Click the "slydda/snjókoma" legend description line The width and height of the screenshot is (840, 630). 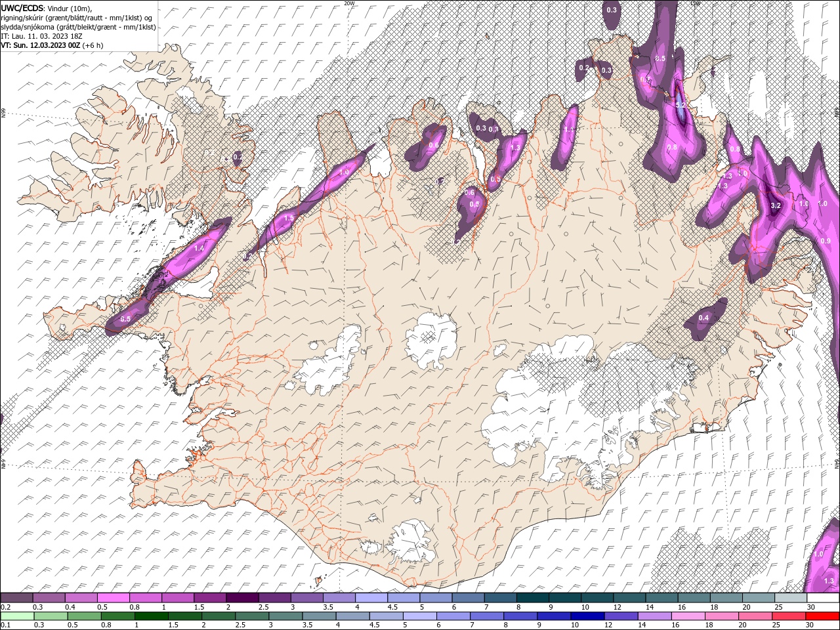(x=79, y=27)
